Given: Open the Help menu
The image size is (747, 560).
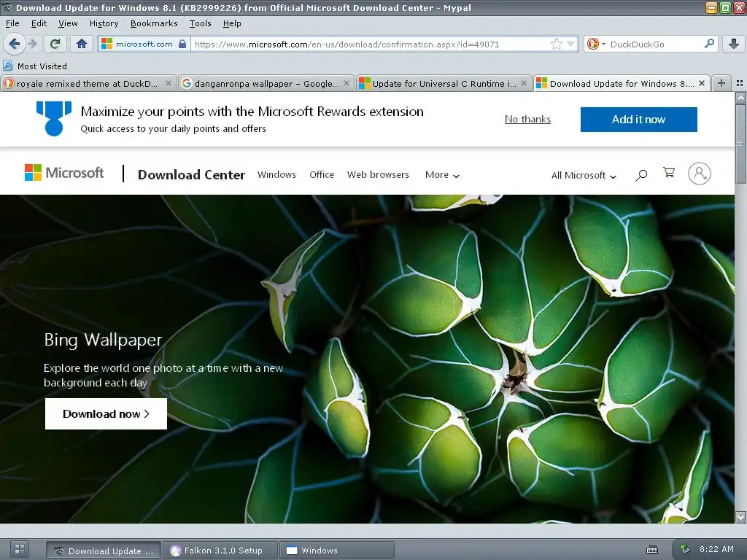Looking at the screenshot, I should click(x=232, y=23).
